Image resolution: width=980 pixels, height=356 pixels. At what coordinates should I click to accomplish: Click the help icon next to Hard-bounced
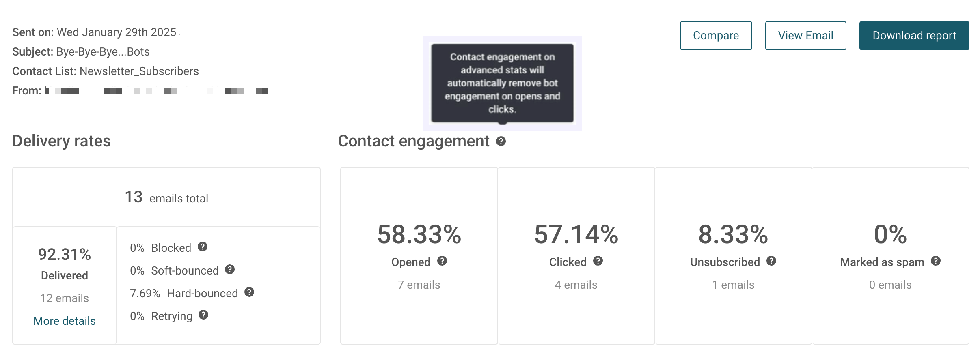[x=249, y=292]
